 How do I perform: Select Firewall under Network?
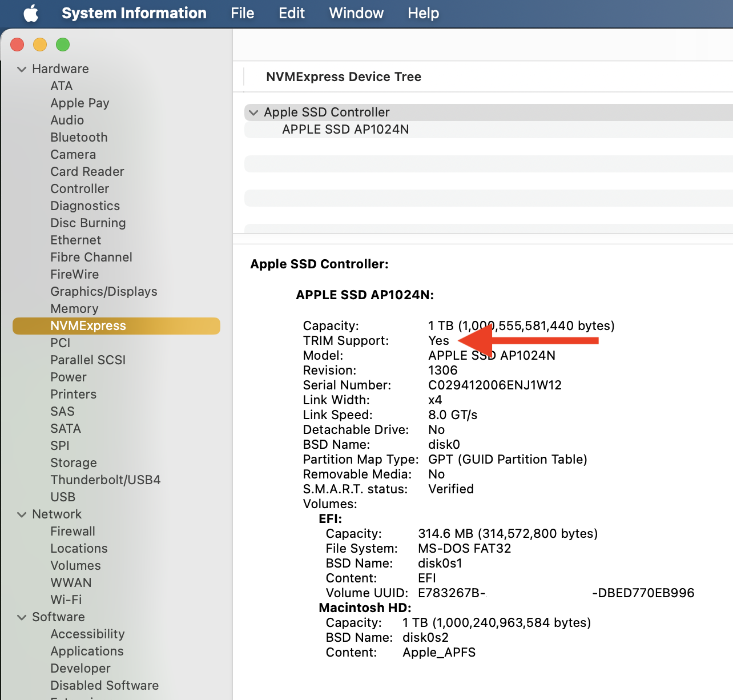pyautogui.click(x=73, y=532)
